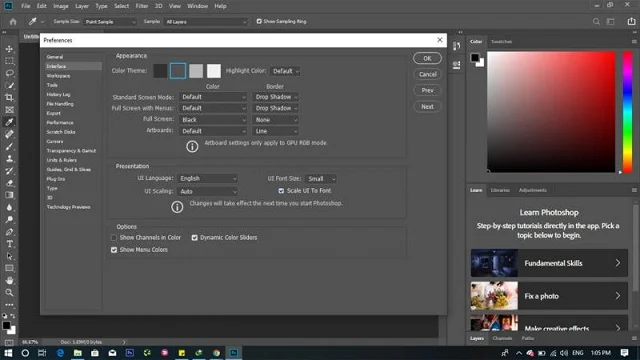Click the vertical hue slider in the Color panel
640x360 pixels.
point(627,112)
